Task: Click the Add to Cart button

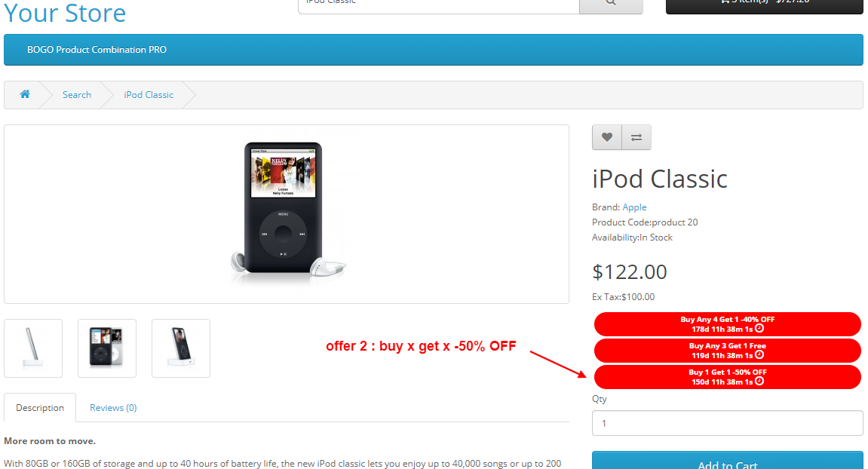Action: (728, 461)
